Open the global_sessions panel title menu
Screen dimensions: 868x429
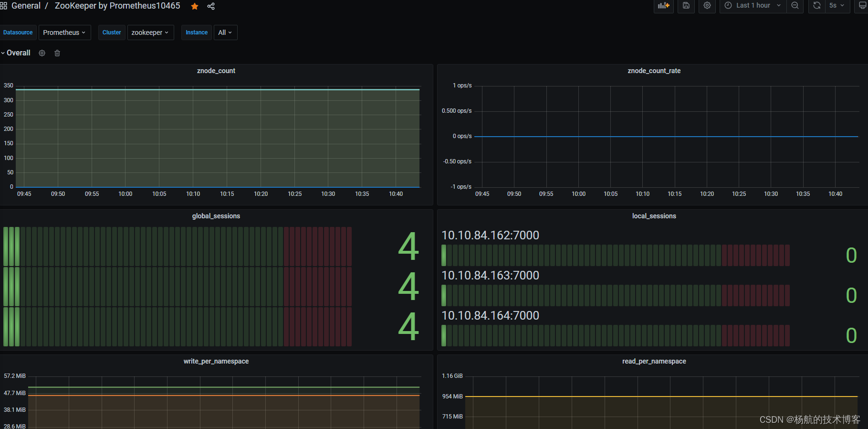[216, 216]
